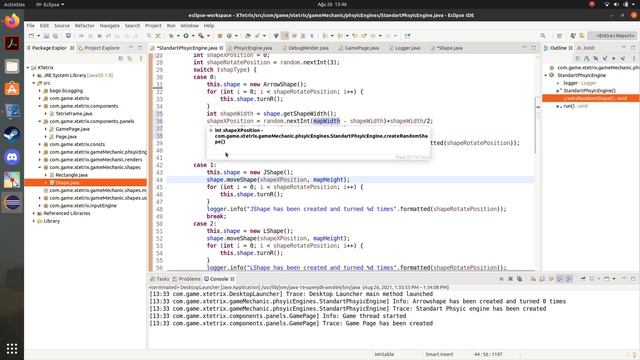Image resolution: width=640 pixels, height=360 pixels.
Task: Click the green Run launch icon
Action: (186, 36)
